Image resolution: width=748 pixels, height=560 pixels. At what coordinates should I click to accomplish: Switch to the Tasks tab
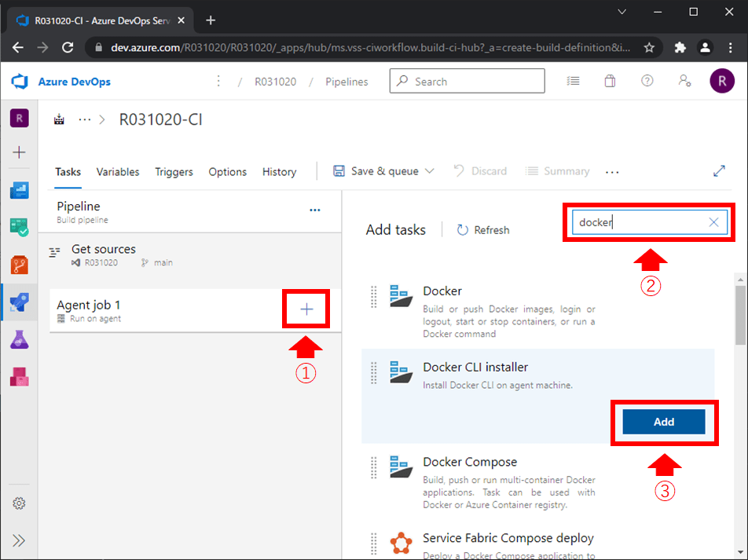[68, 172]
